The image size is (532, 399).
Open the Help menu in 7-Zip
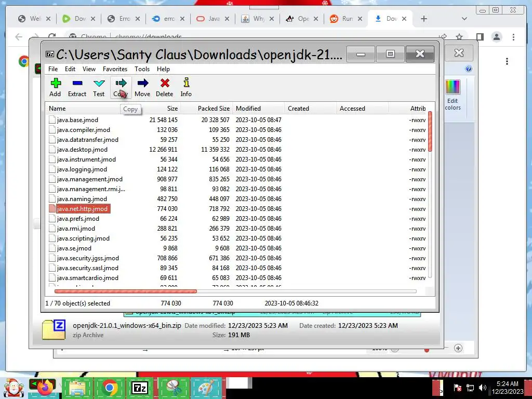pos(163,69)
